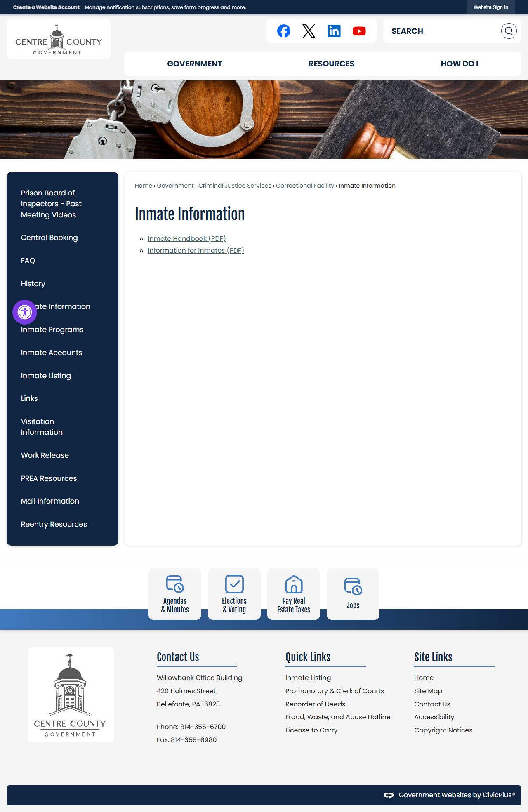Open License to Carry quick link

click(x=311, y=730)
